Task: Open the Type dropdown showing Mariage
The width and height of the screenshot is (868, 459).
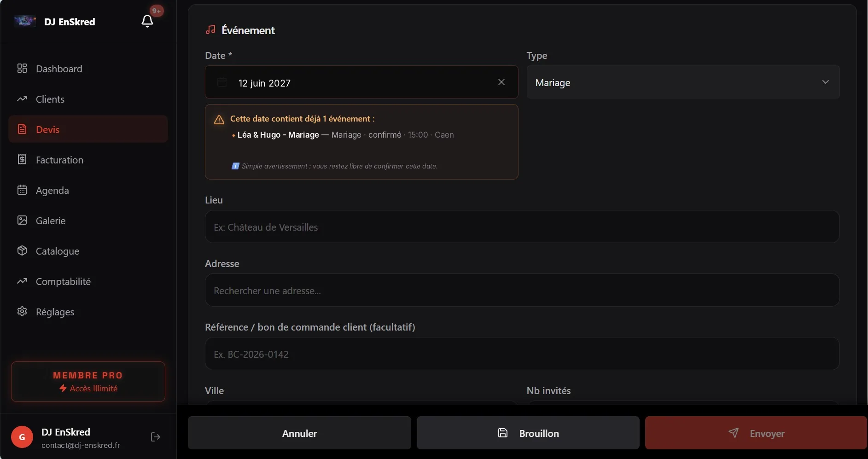Action: [683, 82]
